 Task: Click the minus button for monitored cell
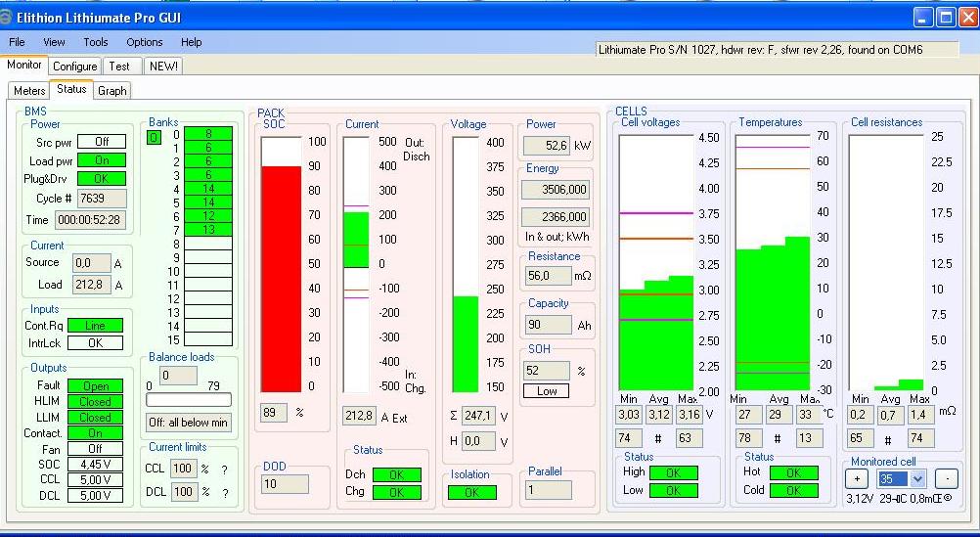[x=946, y=479]
